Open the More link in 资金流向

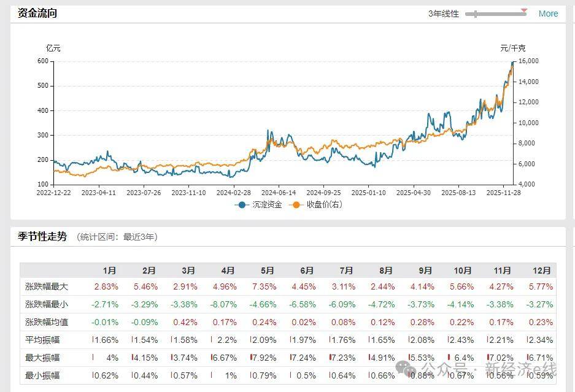click(548, 13)
